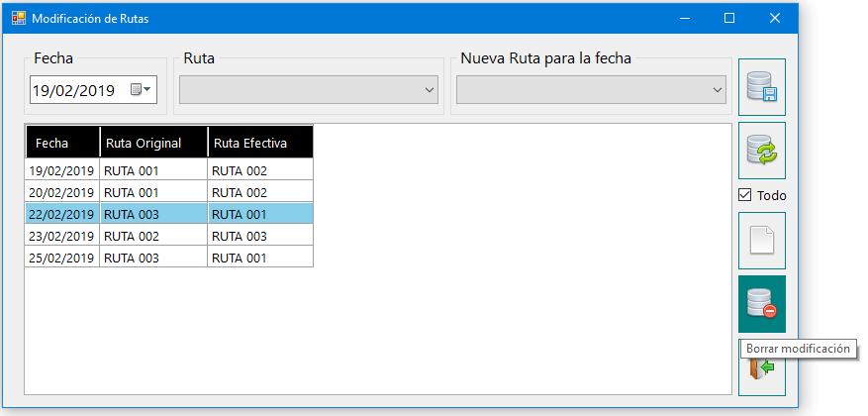Click the Ruta Efectiva column header
Image resolution: width=868 pixels, height=416 pixels.
[x=260, y=142]
